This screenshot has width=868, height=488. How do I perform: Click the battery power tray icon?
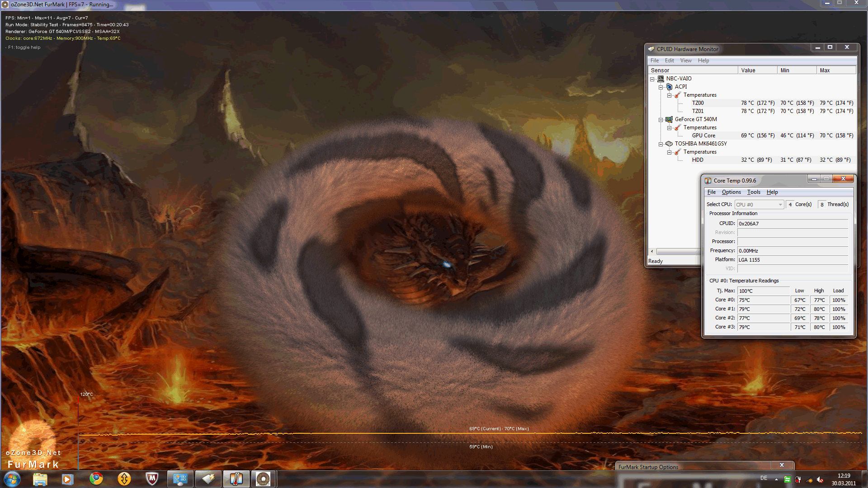click(x=798, y=480)
